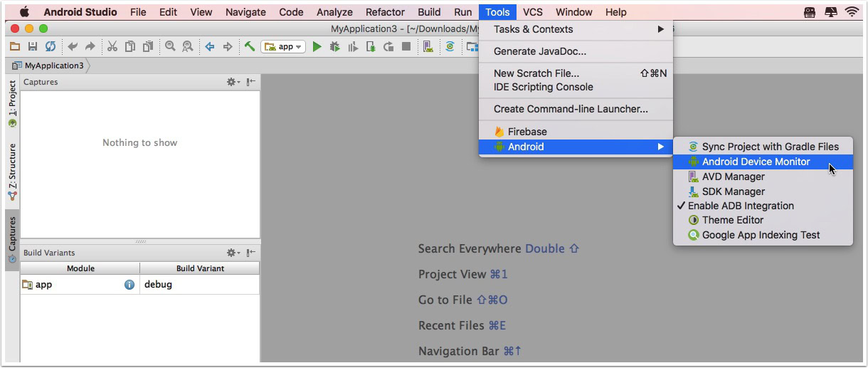The height and width of the screenshot is (368, 868).
Task: Click the Wi-Fi status icon
Action: 852,12
